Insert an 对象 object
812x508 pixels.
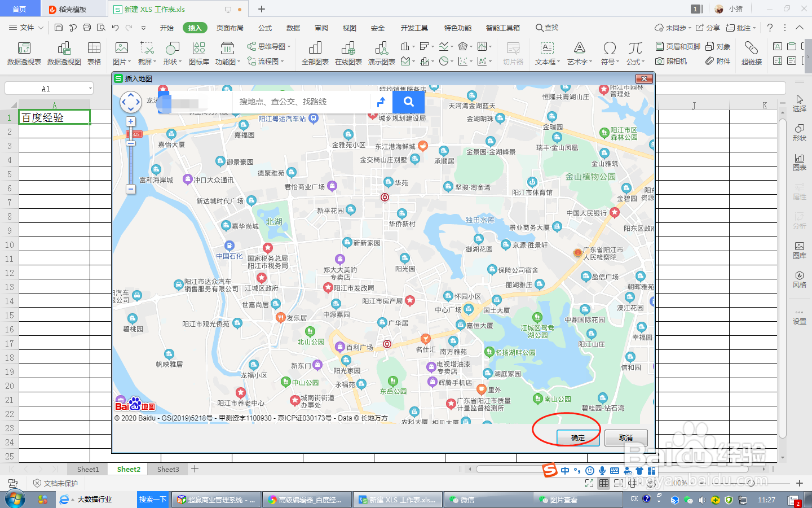pos(718,46)
